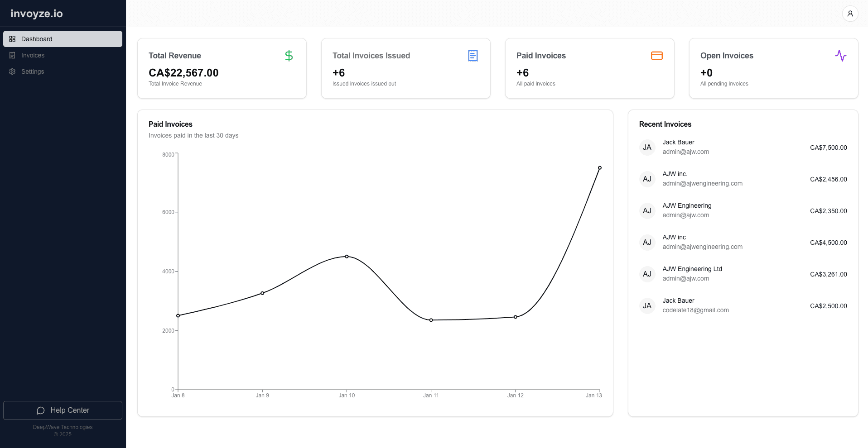Click the Settings gear icon
The image size is (868, 448).
12,71
